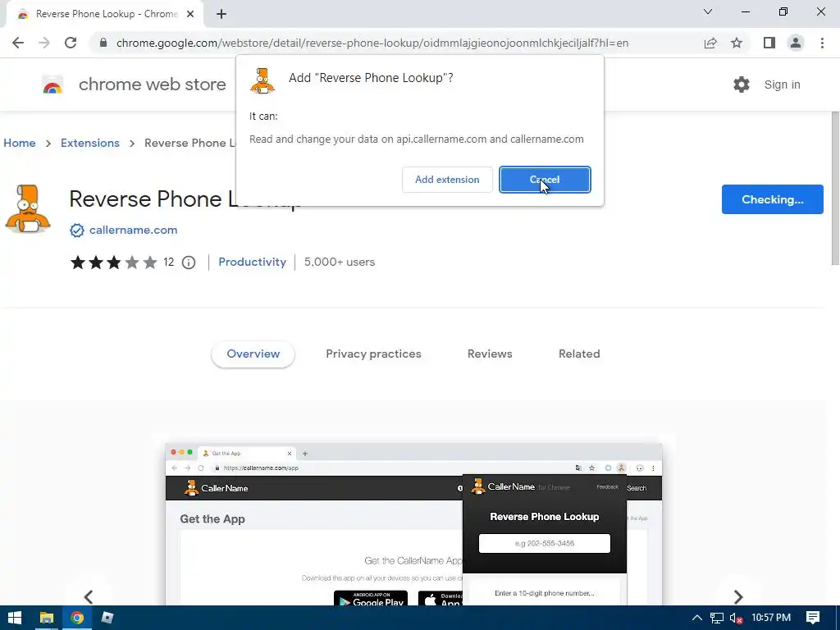Open the Productivity category link
Screen dimensions: 840x630
click(x=253, y=262)
